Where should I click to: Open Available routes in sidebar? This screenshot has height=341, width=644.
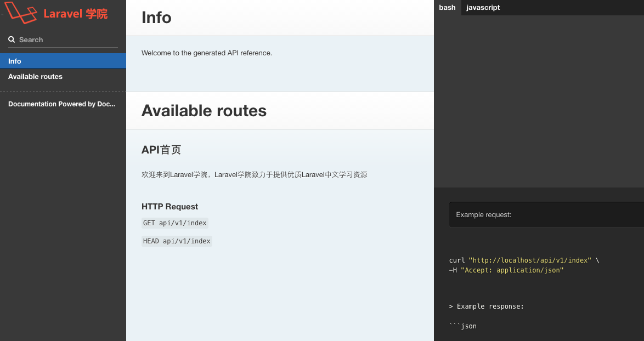(x=63, y=77)
